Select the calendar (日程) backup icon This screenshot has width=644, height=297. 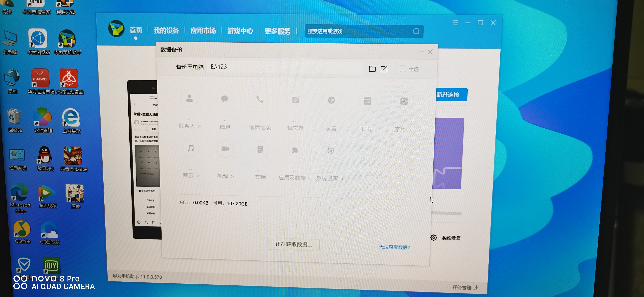[368, 101]
